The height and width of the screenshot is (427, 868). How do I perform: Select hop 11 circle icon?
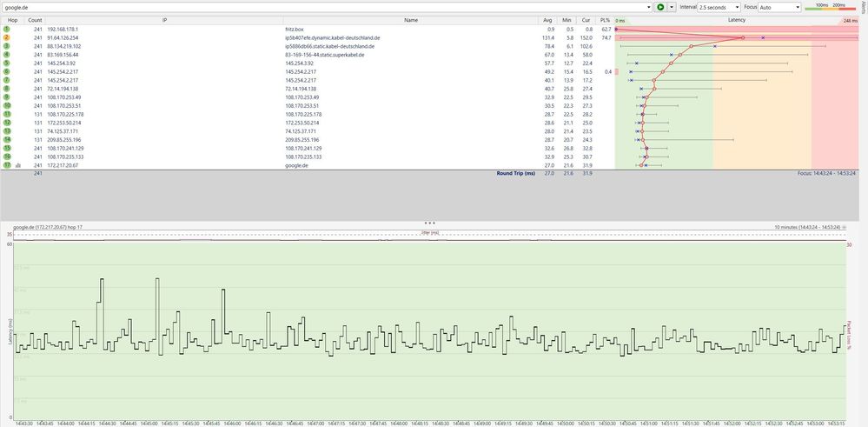tap(7, 114)
